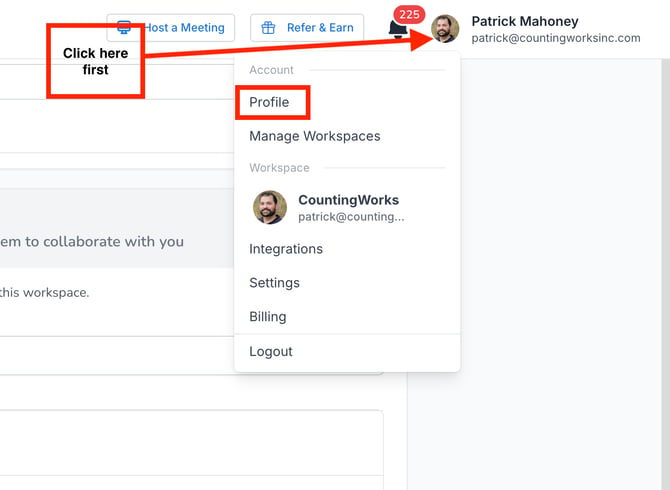Click the Patrick Mahoney account name
This screenshot has height=490, width=670.
pyautogui.click(x=525, y=21)
